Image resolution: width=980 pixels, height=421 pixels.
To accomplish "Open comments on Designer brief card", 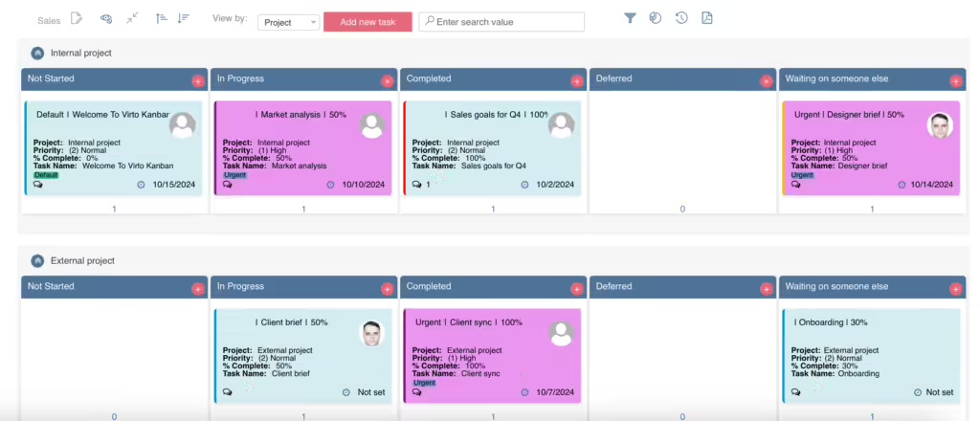I will click(795, 185).
